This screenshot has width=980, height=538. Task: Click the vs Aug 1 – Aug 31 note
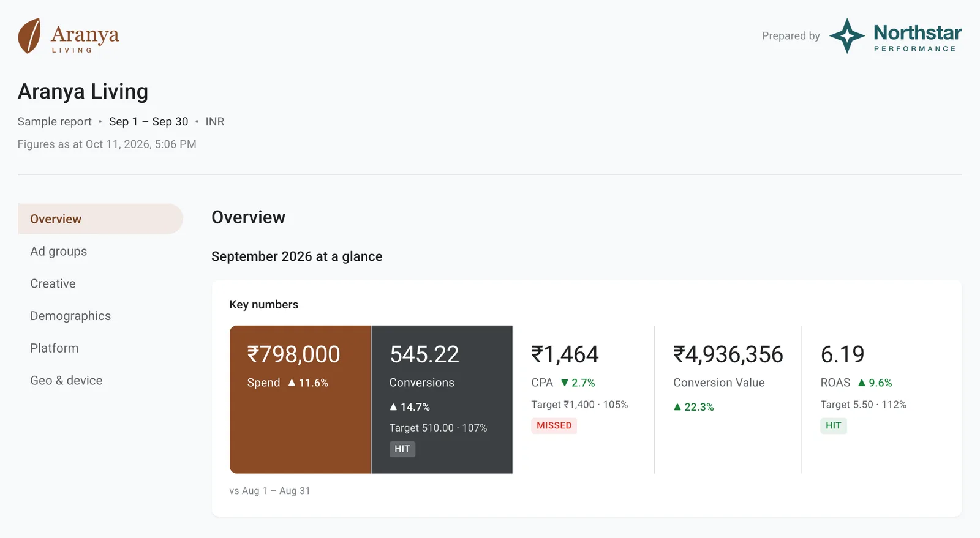269,491
